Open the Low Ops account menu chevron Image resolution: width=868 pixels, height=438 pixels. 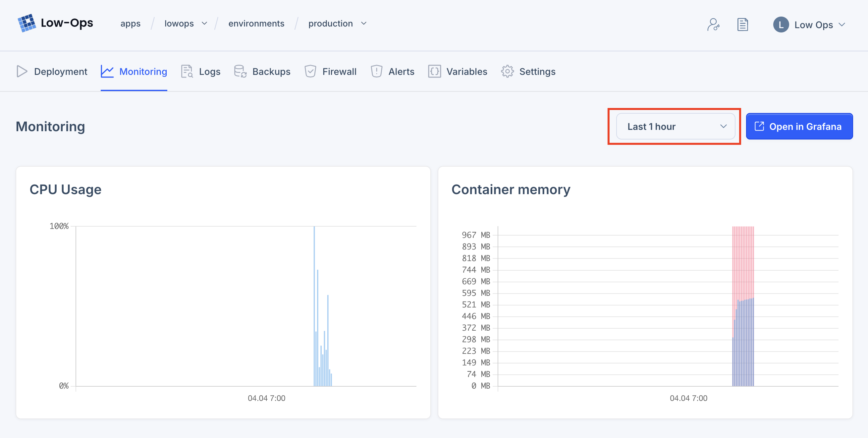(x=842, y=25)
